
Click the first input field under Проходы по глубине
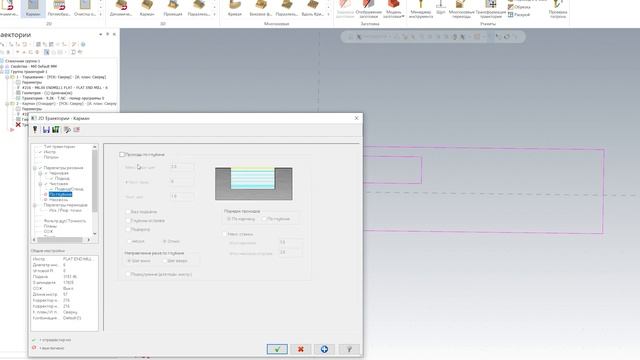pyautogui.click(x=182, y=167)
